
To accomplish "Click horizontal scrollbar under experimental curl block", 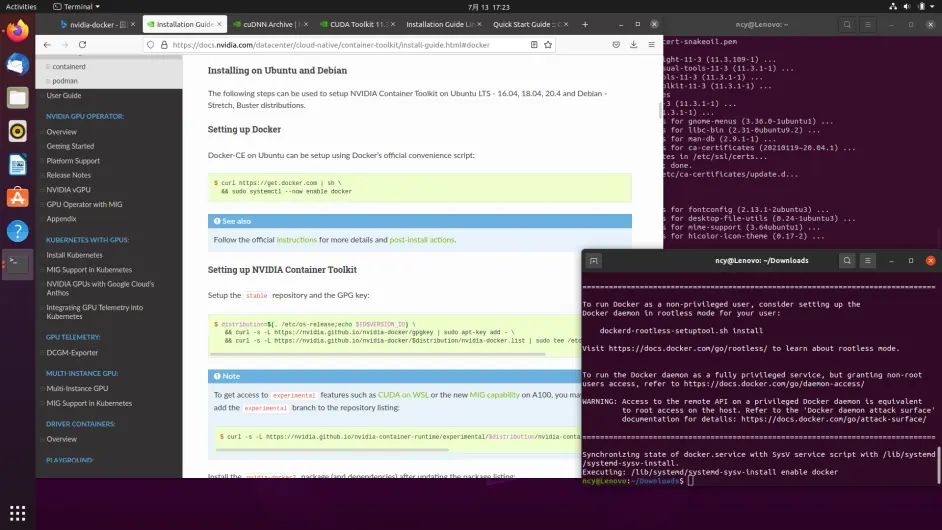I will (332, 449).
